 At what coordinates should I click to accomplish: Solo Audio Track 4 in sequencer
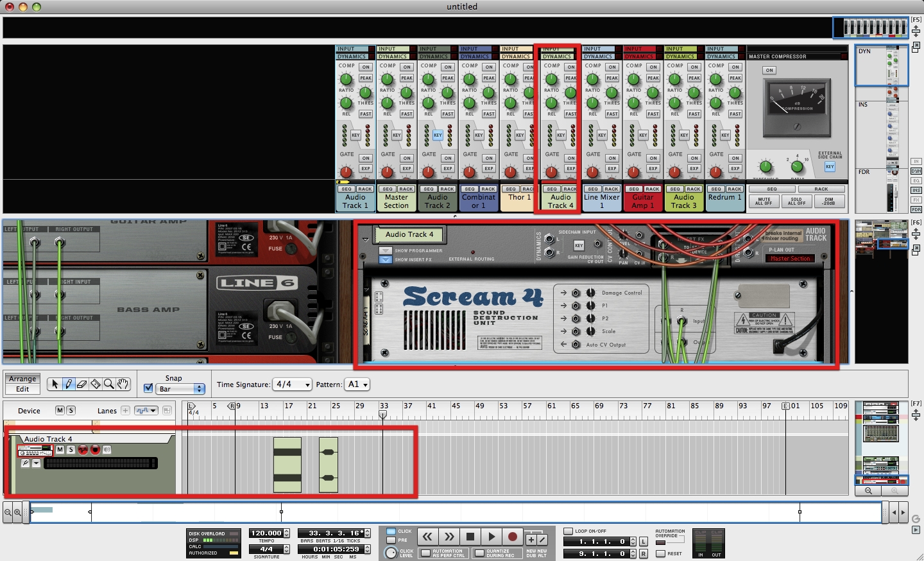(71, 450)
